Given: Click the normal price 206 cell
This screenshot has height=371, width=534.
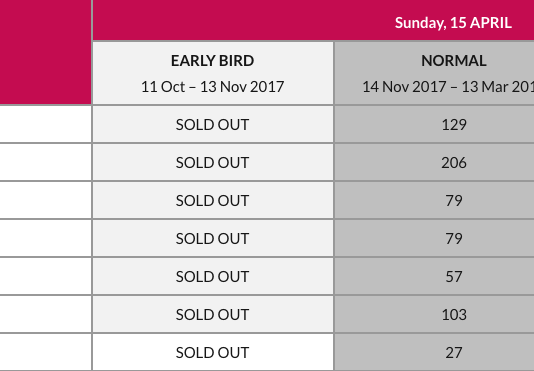Looking at the screenshot, I should pyautogui.click(x=434, y=163).
